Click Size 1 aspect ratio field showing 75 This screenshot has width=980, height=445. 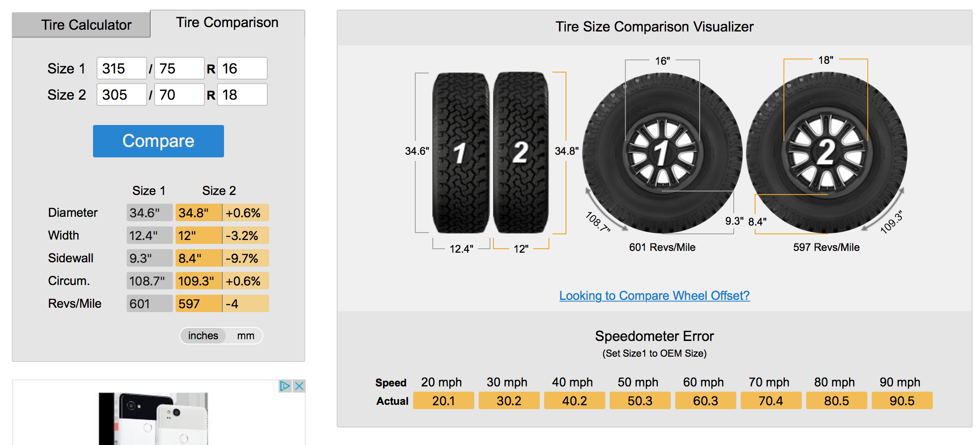179,69
